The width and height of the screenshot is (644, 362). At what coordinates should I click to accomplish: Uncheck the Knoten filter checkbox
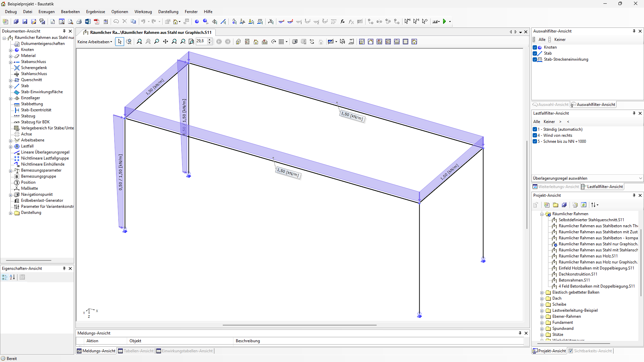535,47
